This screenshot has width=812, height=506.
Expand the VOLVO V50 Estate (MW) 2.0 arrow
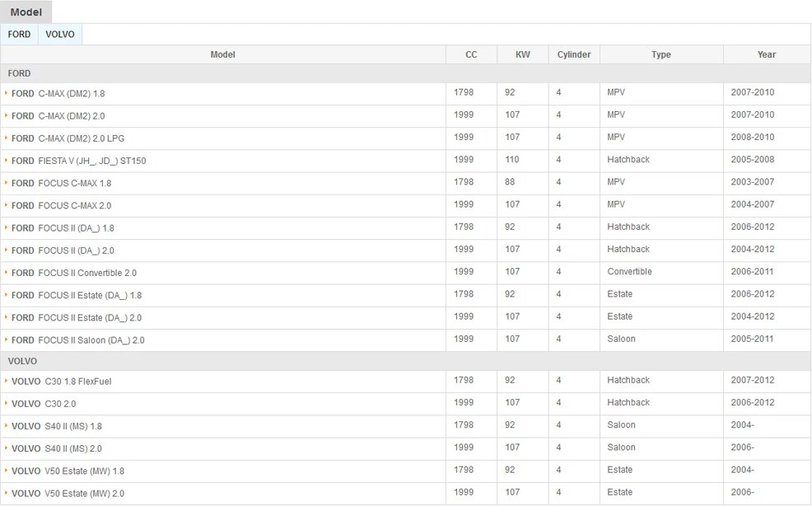click(x=6, y=493)
